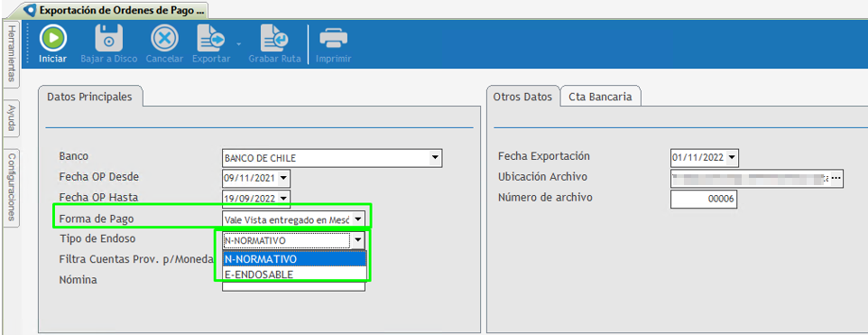Open the Herramientas side tab

pos(11,53)
